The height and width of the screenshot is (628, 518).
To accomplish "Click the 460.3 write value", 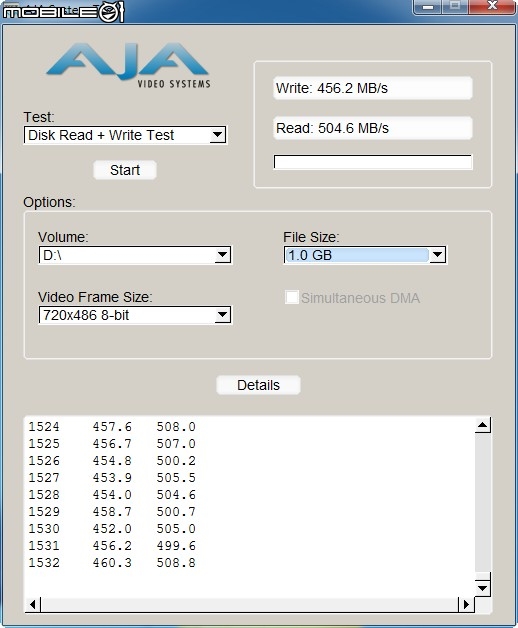I will (x=112, y=563).
